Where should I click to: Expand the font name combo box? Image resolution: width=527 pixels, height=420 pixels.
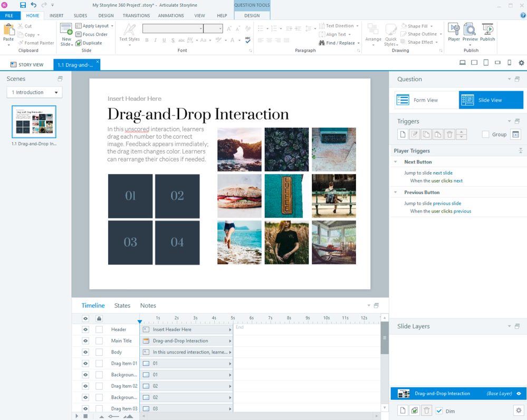coord(200,28)
